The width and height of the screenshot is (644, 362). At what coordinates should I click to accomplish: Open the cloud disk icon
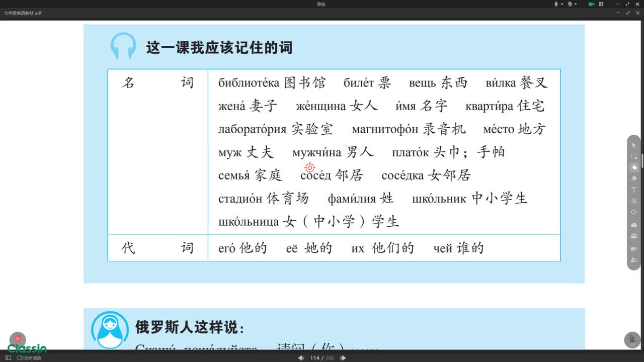[634, 225]
